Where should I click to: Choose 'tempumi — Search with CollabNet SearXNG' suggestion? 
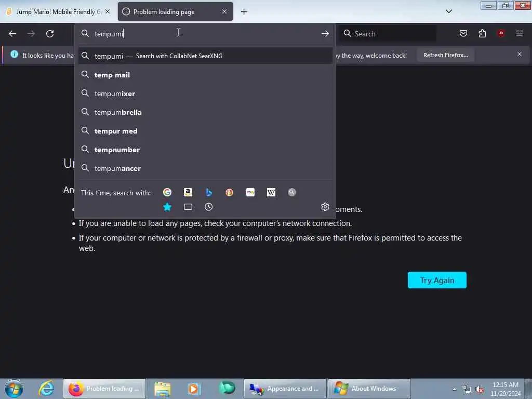(205, 56)
